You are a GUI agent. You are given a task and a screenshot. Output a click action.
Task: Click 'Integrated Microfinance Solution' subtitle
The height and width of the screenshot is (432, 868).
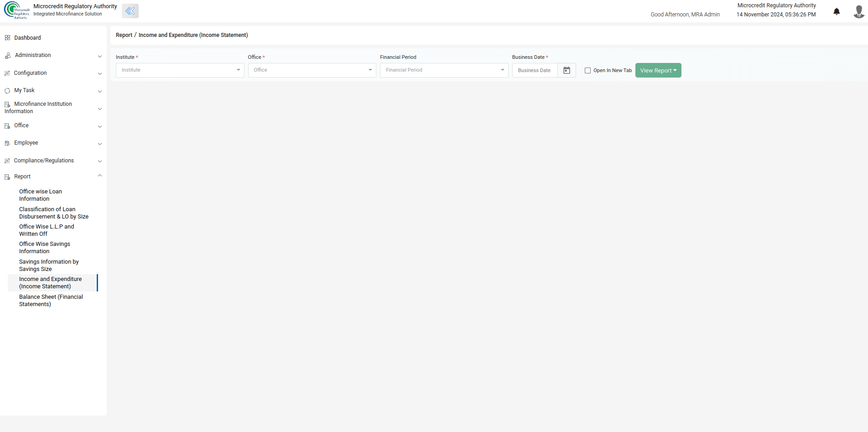(x=68, y=14)
